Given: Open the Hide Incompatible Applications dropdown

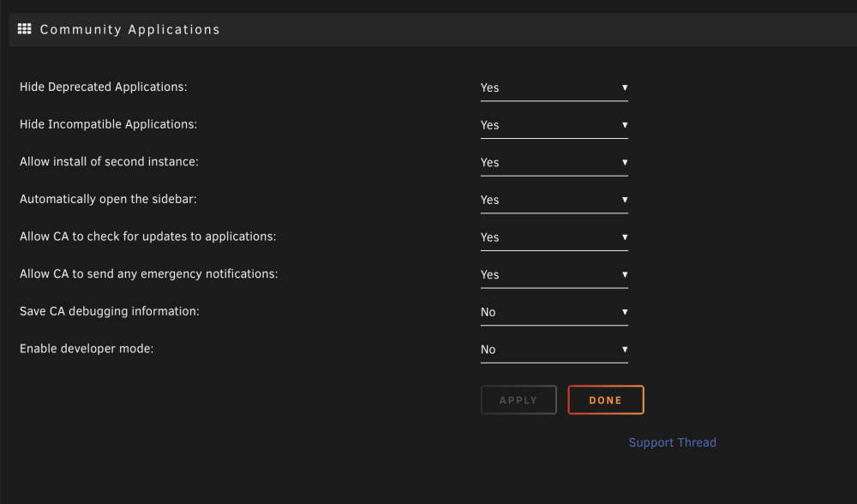Looking at the screenshot, I should tap(554, 125).
